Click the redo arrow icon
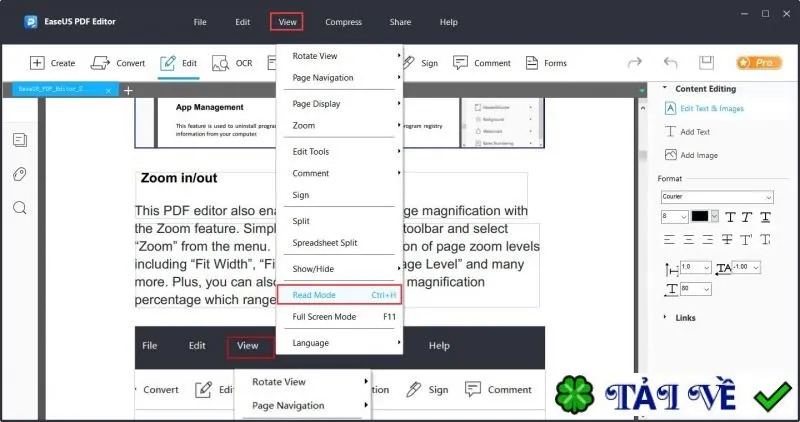The height and width of the screenshot is (422, 800). point(635,62)
